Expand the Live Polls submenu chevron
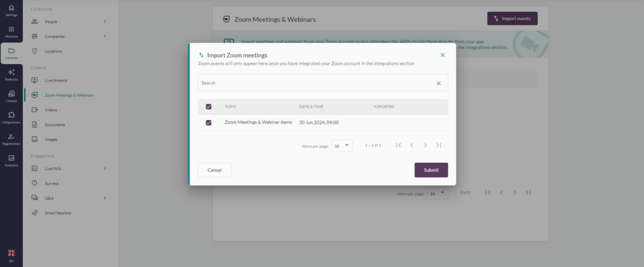This screenshot has height=267, width=644. tap(104, 168)
